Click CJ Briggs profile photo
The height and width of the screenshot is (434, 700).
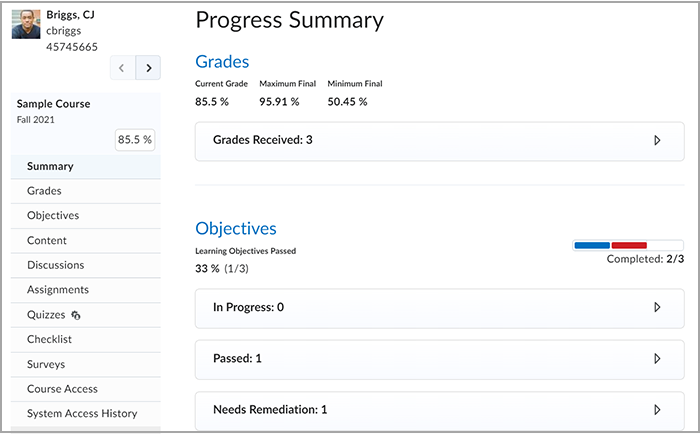(26, 24)
